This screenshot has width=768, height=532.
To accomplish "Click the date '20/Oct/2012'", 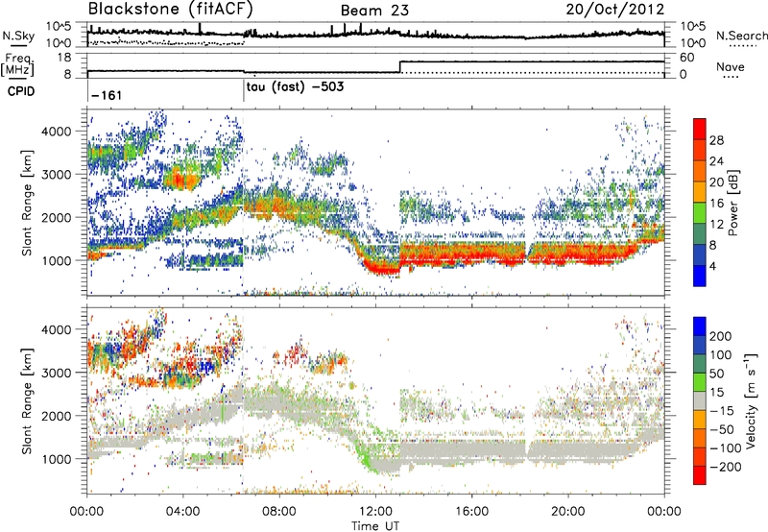I will coord(615,10).
